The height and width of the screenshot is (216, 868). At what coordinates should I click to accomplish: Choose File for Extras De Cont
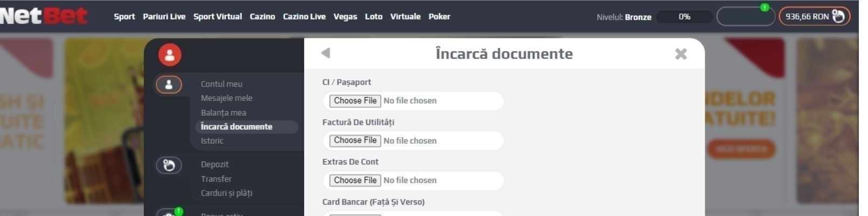tap(355, 180)
